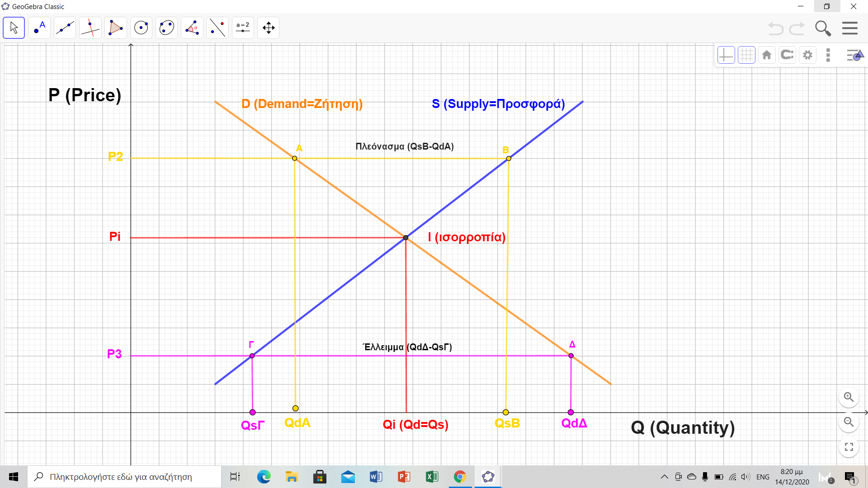Image resolution: width=868 pixels, height=488 pixels.
Task: Open the Graphics view three-dots menu
Action: tap(828, 55)
